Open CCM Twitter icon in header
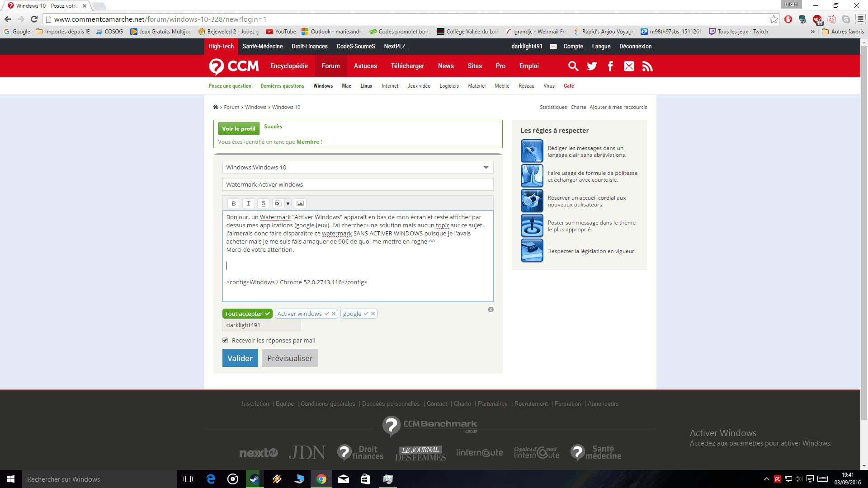Image resolution: width=868 pixels, height=488 pixels. pyautogui.click(x=592, y=66)
